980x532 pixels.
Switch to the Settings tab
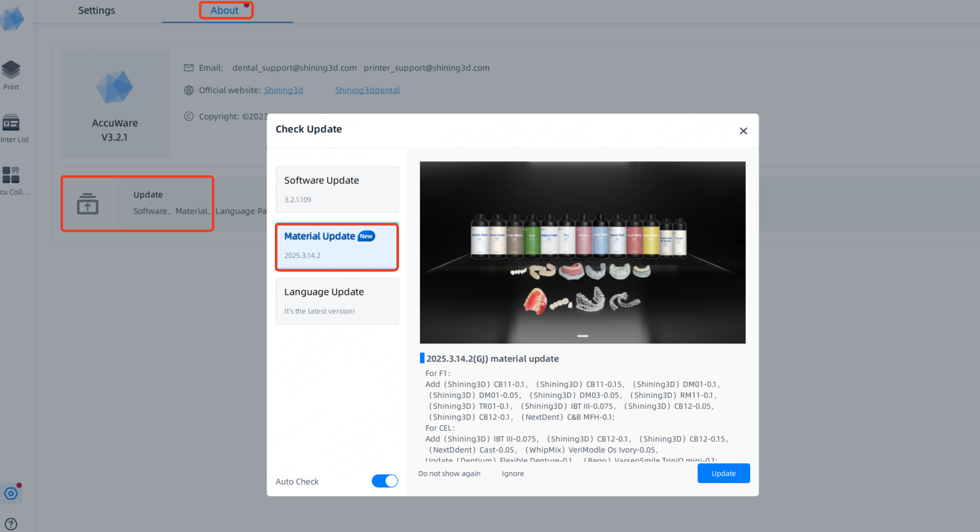(x=96, y=10)
